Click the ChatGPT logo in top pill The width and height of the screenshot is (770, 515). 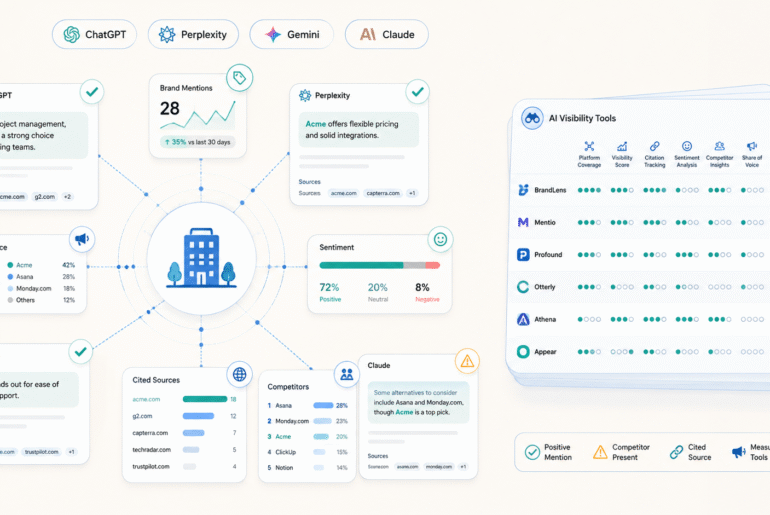tap(72, 34)
